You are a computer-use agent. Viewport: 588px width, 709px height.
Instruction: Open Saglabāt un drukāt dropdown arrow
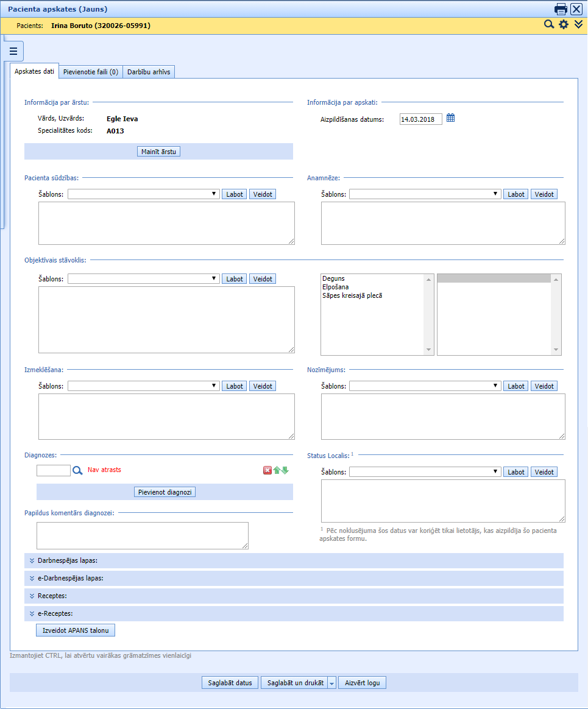pos(332,683)
